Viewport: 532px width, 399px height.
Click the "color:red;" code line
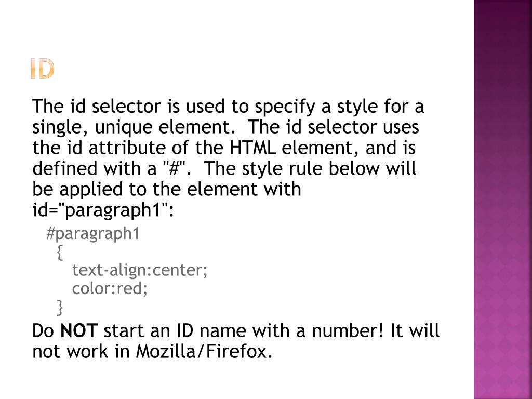tap(110, 288)
